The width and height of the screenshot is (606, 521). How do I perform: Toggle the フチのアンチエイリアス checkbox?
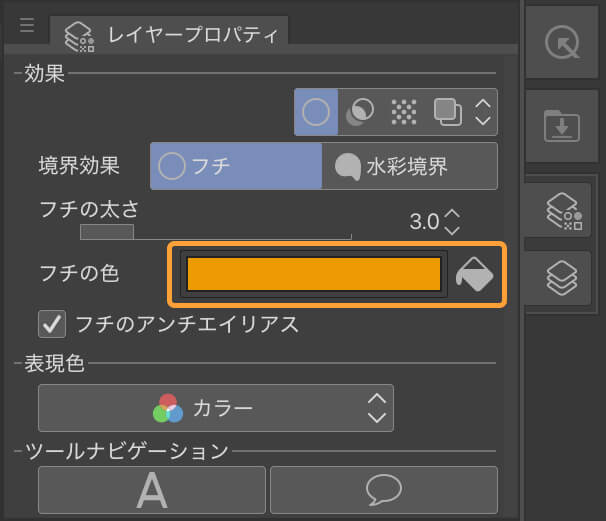[x=52, y=324]
